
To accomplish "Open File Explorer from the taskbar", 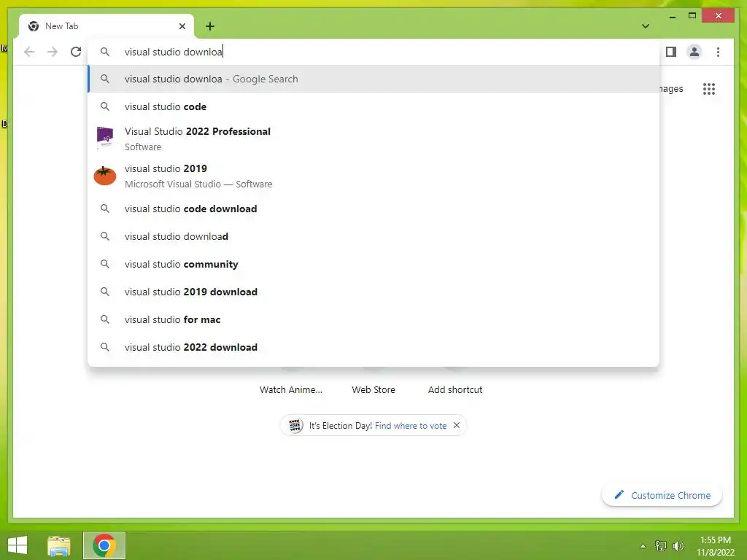I will tap(59, 545).
